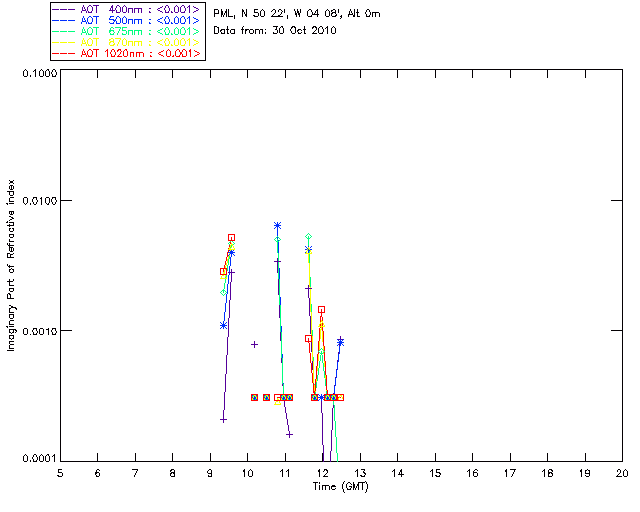Click the y-axis label 0.0010
Image resolution: width=640 pixels, height=512 pixels.
[x=40, y=330]
